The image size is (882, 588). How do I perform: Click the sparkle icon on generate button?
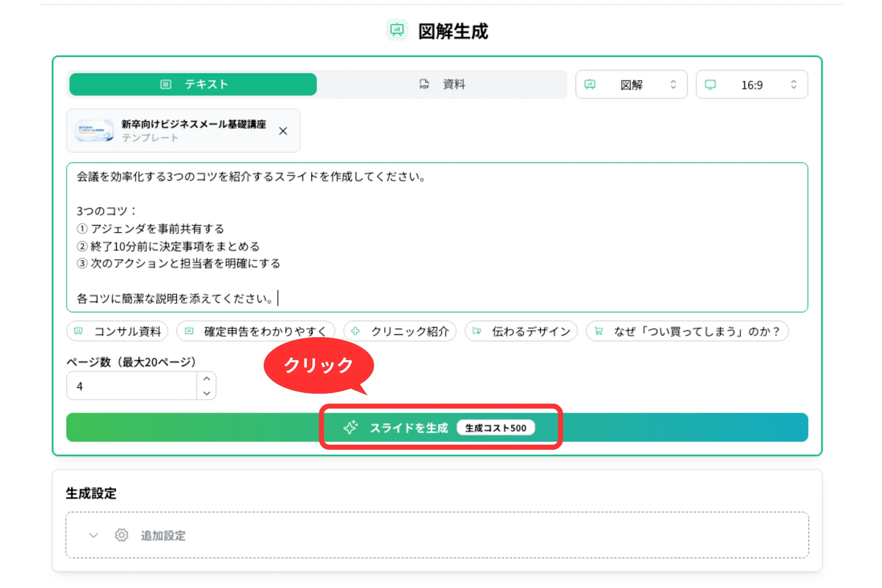[351, 427]
